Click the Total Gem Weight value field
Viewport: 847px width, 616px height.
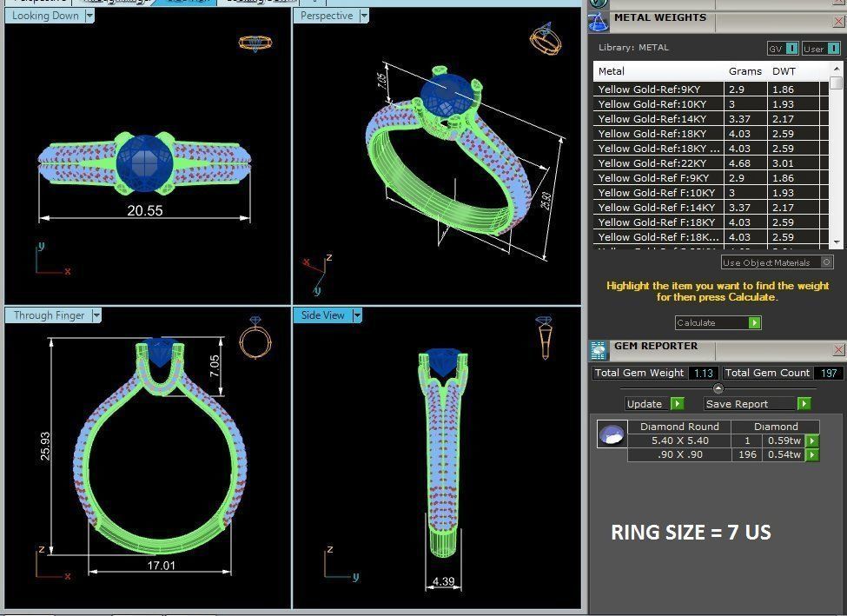(x=704, y=373)
